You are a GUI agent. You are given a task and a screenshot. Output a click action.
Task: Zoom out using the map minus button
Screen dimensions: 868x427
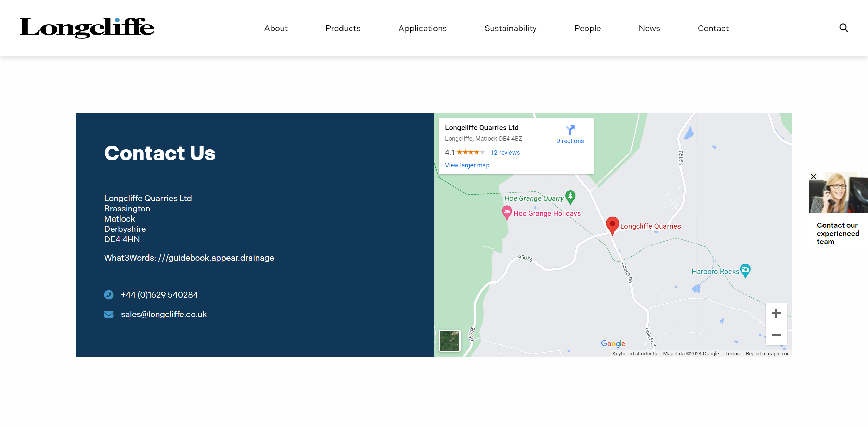click(776, 335)
